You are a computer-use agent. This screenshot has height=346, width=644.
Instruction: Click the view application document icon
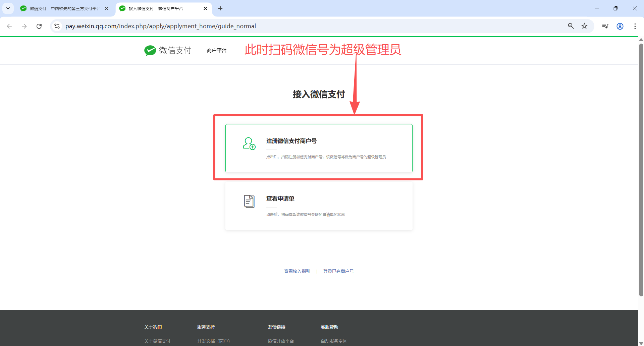tap(249, 201)
